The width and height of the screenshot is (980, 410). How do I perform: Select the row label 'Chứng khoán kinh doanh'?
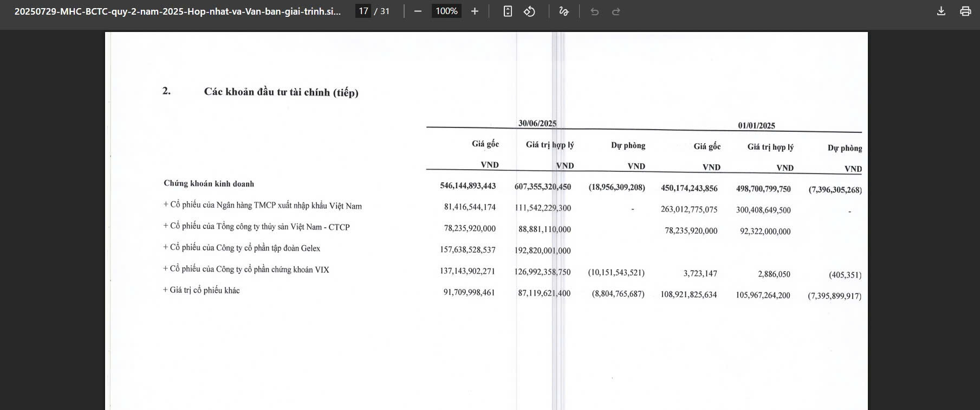point(209,184)
